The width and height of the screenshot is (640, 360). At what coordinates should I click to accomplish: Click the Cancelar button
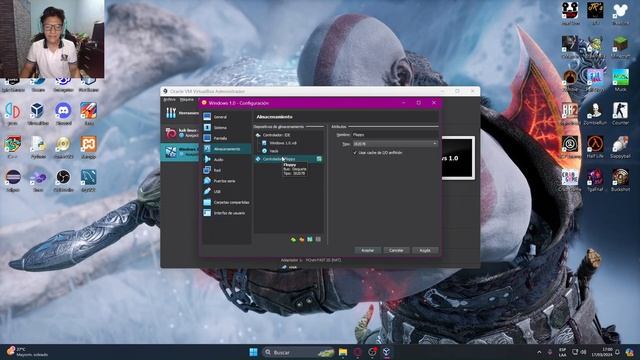396,250
